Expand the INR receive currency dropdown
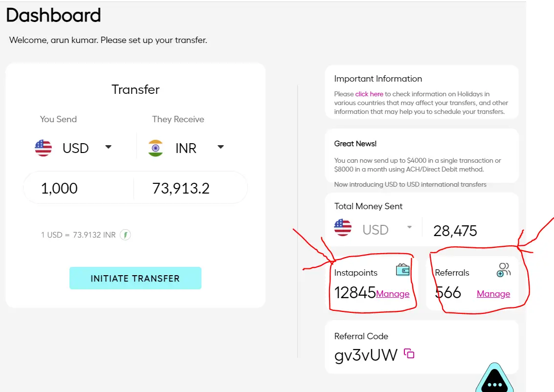 click(221, 147)
